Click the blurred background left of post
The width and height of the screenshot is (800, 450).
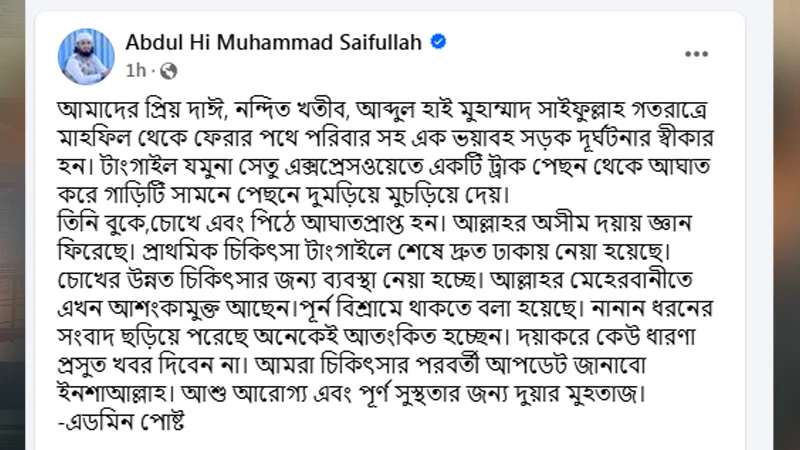(x=12, y=225)
